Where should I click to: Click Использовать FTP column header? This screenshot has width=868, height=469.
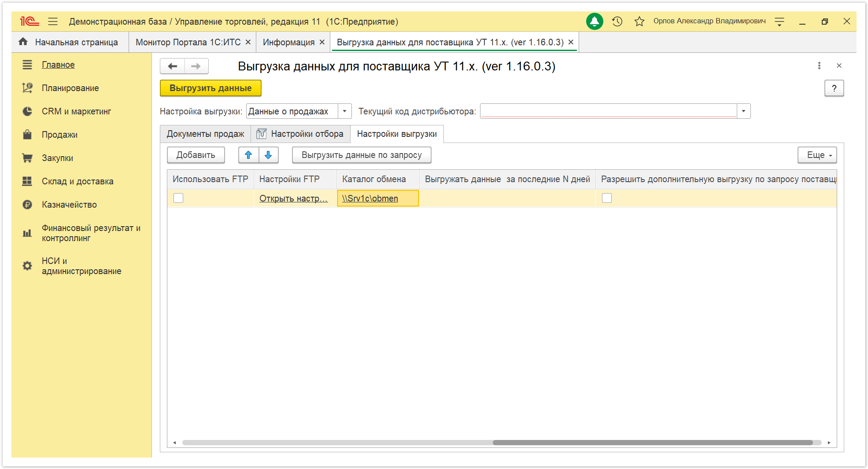coord(211,179)
